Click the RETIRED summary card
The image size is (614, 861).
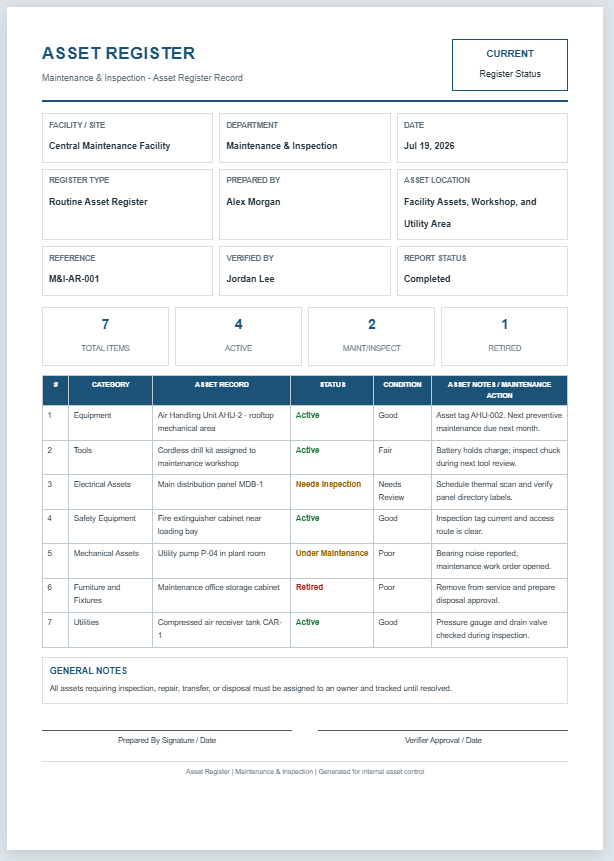tap(504, 336)
